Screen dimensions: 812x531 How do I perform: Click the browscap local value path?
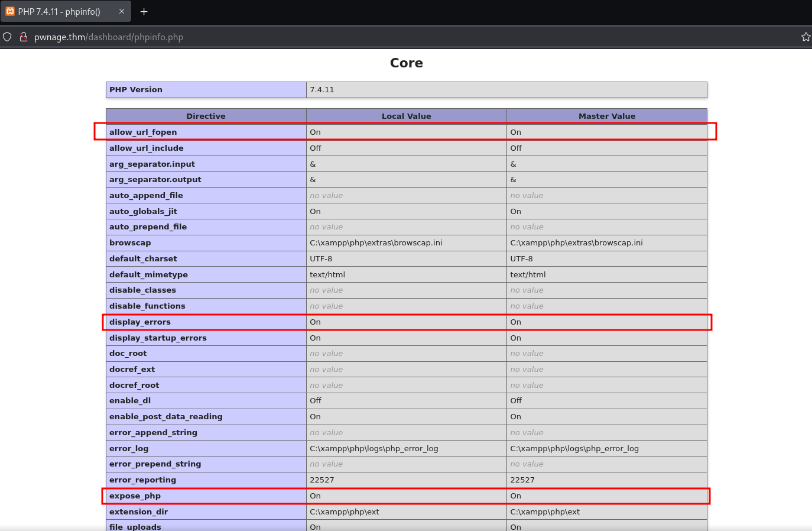click(376, 242)
